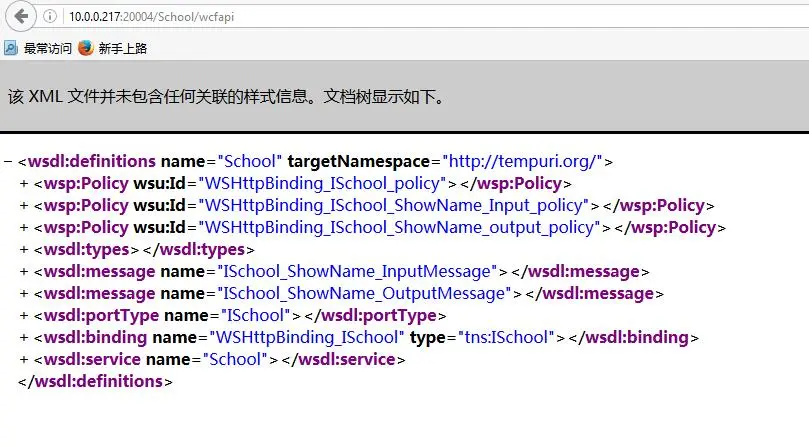The width and height of the screenshot is (809, 447).
Task: Collapse the wsdl:definitions root node
Action: pos(8,162)
